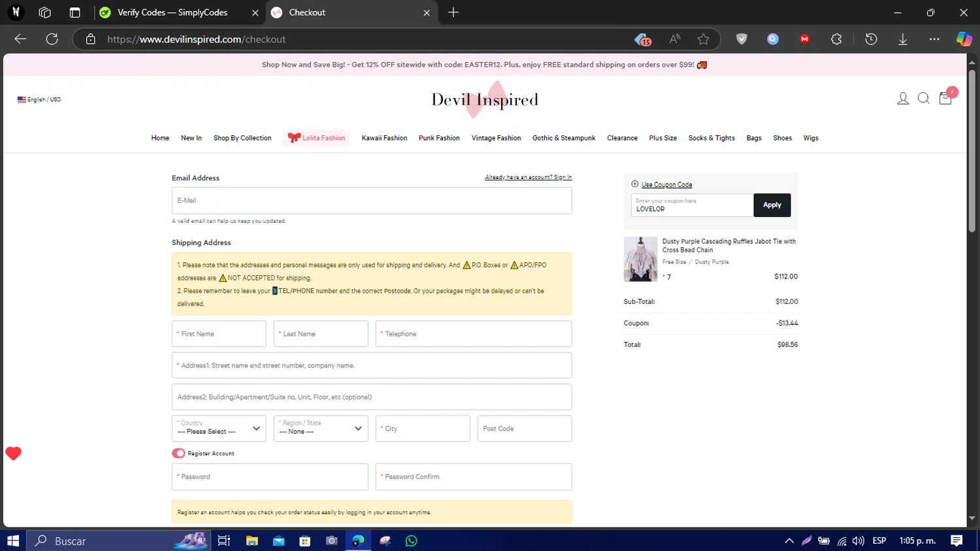Open the shopping cart icon
The image size is (980, 551).
(x=945, y=99)
